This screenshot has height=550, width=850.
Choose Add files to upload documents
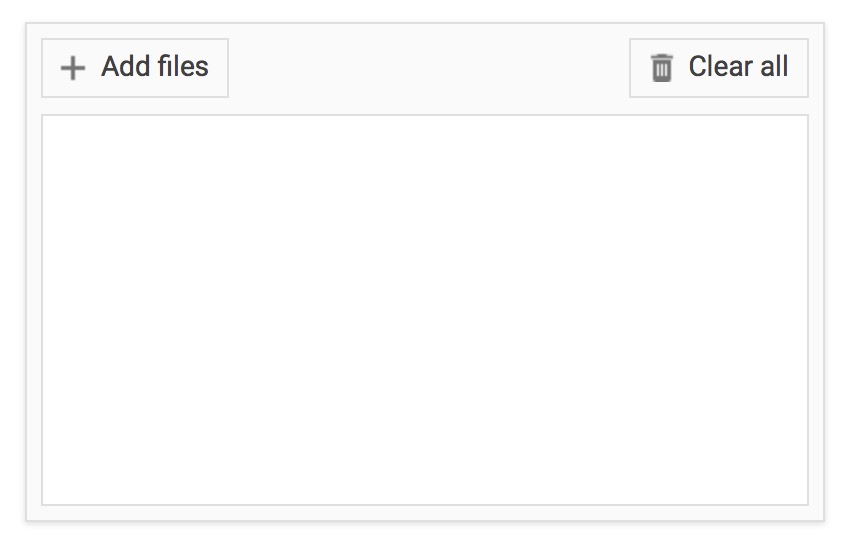(135, 68)
